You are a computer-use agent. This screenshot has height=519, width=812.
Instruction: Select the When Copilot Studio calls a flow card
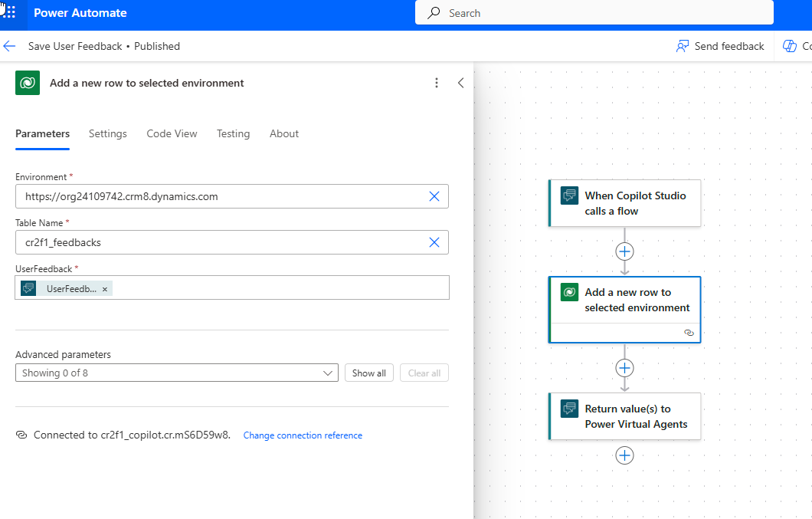click(624, 203)
